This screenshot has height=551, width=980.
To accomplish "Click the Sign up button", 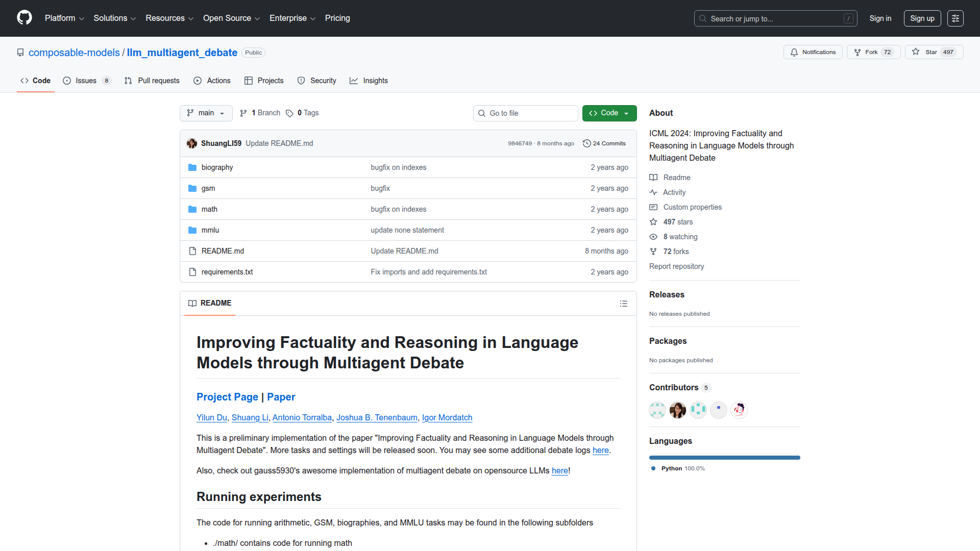I will [x=922, y=18].
